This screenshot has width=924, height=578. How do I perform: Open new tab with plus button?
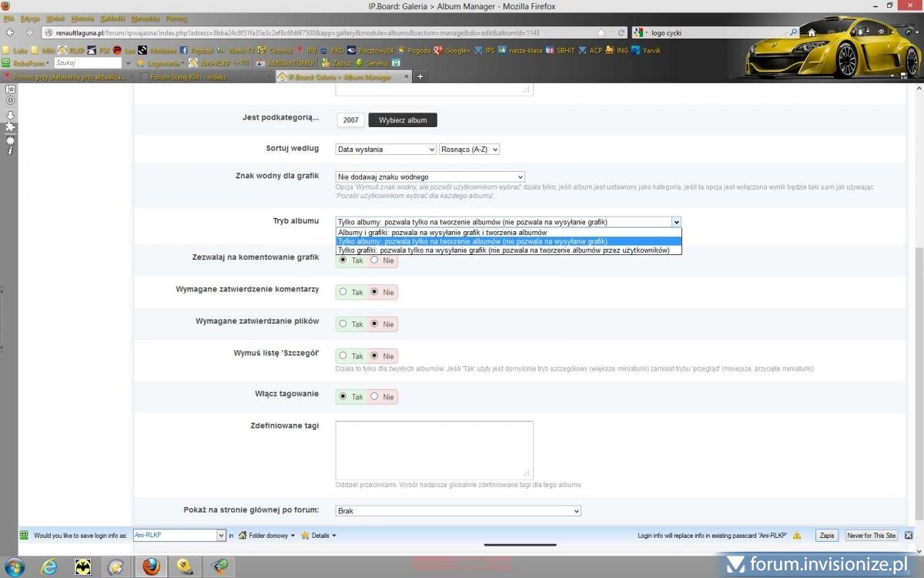point(420,76)
